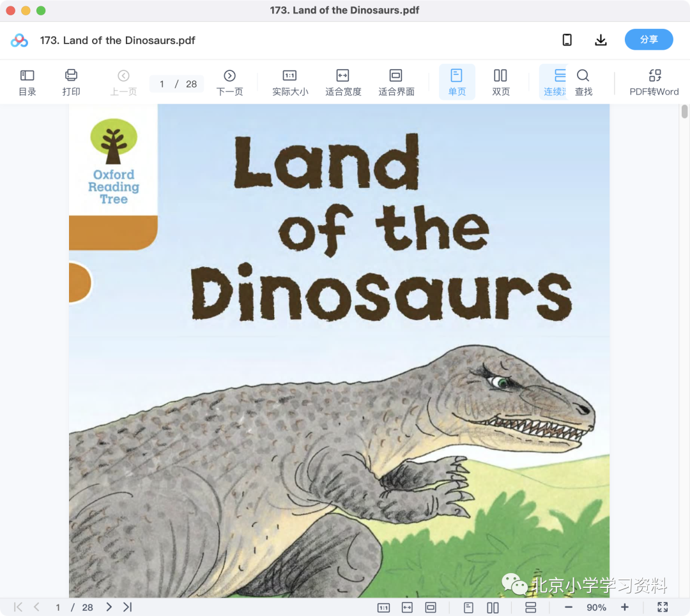Click previous page arrow in bottom bar
Image resolution: width=690 pixels, height=616 pixels.
tap(36, 607)
